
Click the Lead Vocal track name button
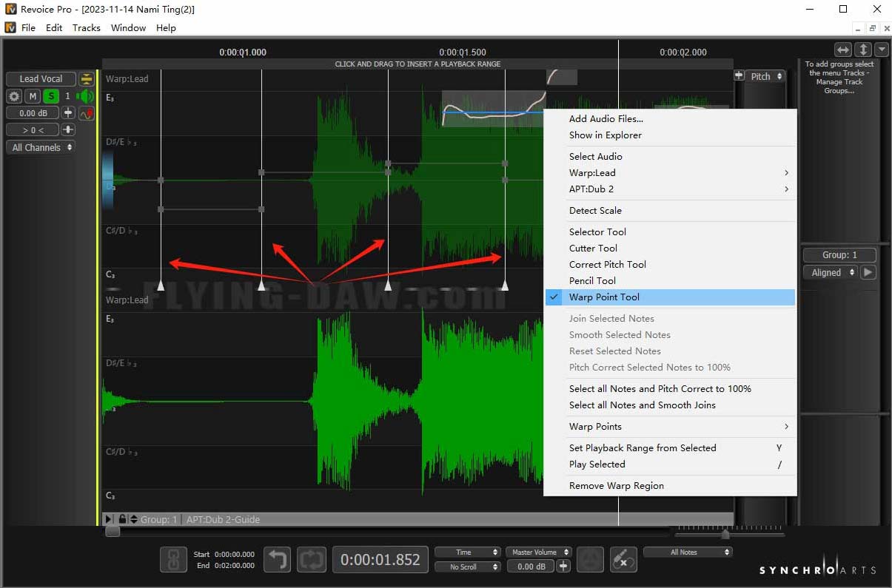pyautogui.click(x=41, y=79)
